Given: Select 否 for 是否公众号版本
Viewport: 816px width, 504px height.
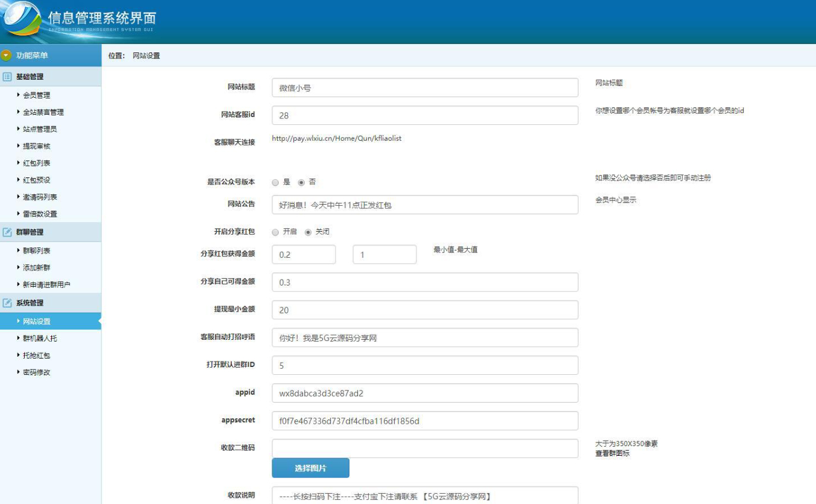Looking at the screenshot, I should pyautogui.click(x=301, y=182).
